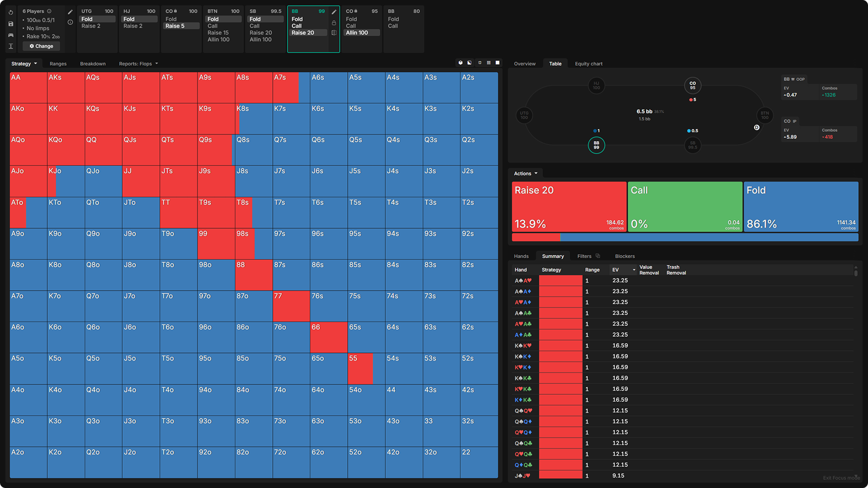Open the Actions dropdown

click(525, 174)
